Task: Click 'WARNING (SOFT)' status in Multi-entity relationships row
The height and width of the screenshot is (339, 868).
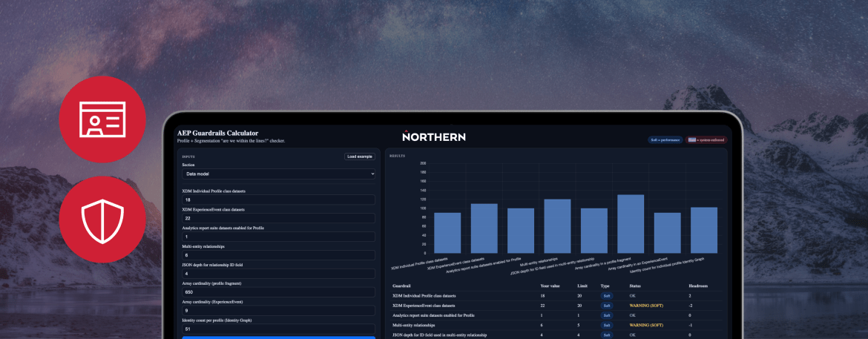Action: tap(646, 325)
